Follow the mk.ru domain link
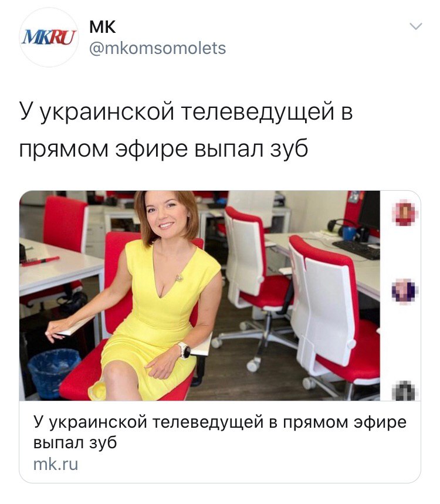Viewport: 440px width, 504px height. [56, 465]
